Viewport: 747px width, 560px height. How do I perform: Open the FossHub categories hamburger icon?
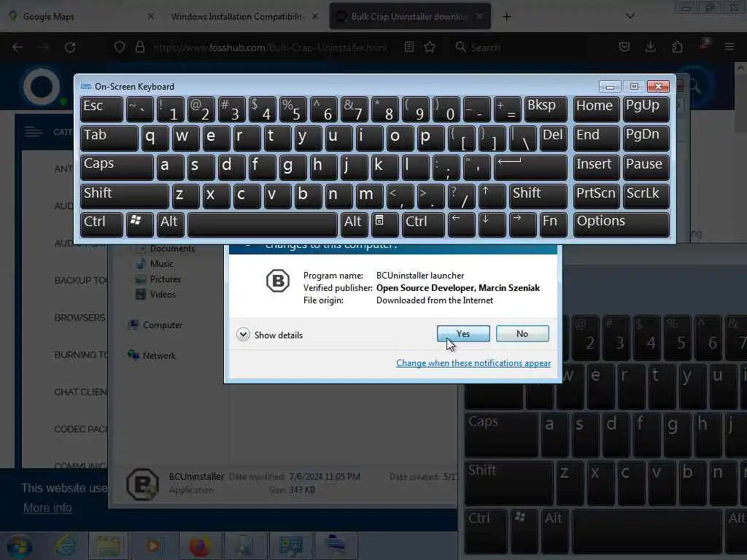coord(34,132)
